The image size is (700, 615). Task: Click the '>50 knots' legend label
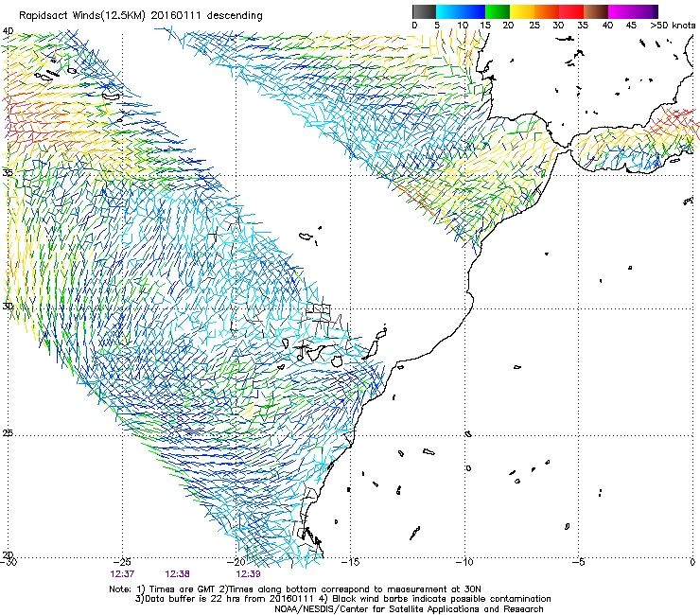pyautogui.click(x=673, y=26)
